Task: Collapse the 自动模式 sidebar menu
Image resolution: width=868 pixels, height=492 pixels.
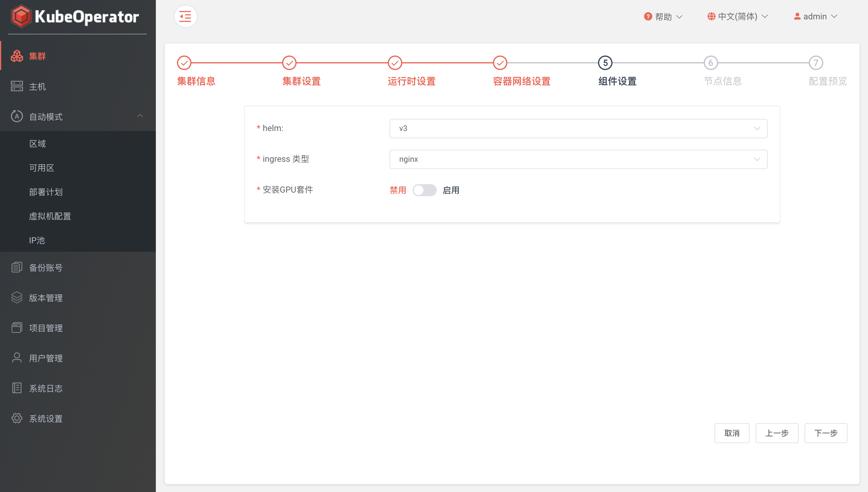Action: 140,116
